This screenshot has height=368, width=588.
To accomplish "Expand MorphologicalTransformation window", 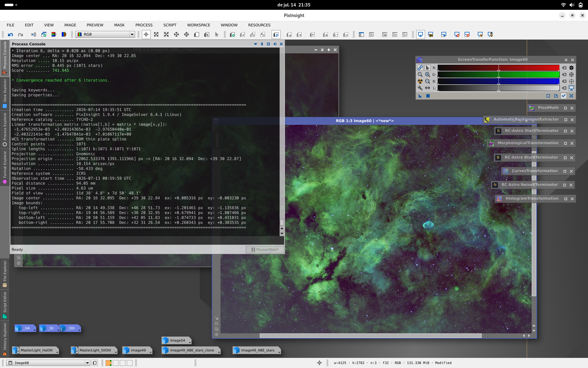I will (565, 144).
